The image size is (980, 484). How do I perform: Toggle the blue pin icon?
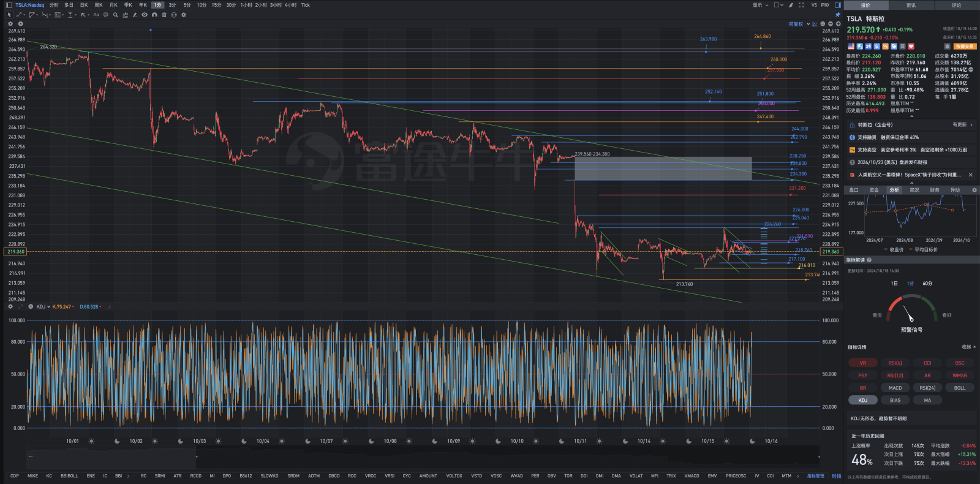tap(838, 15)
